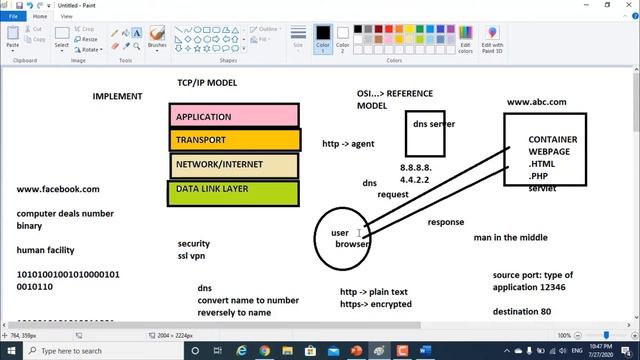Screen dimensions: 640x360
Task: Switch to the View ribbon tab
Action: (66, 16)
